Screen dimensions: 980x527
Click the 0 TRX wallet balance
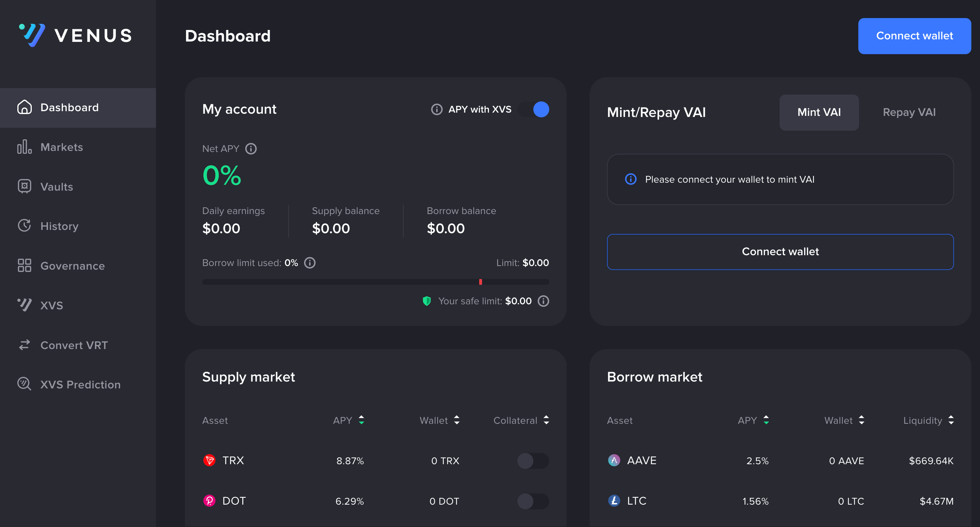tap(445, 461)
